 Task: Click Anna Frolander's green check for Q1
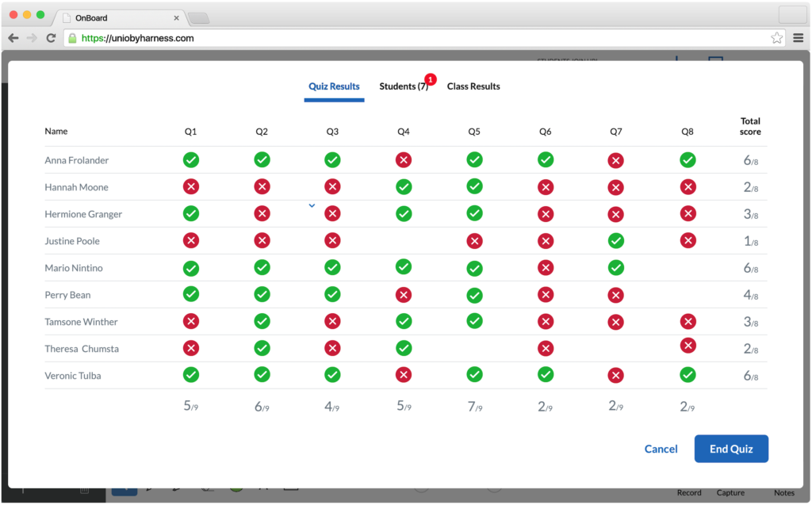191,160
